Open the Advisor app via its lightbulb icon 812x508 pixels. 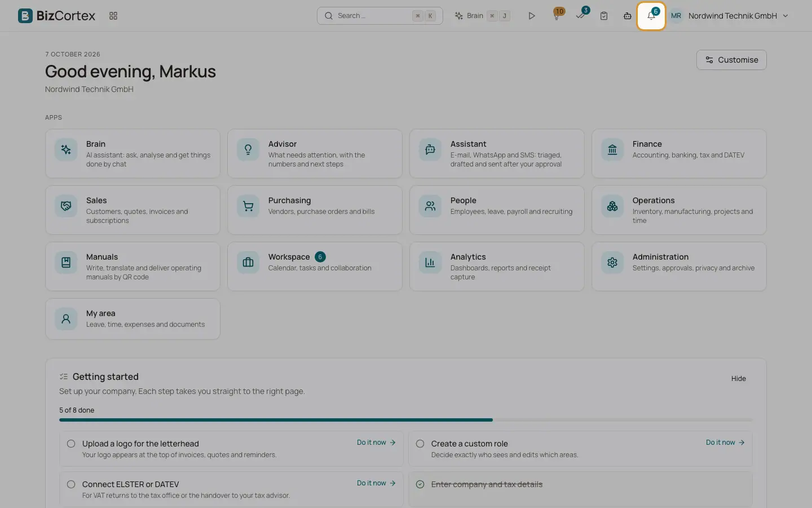point(248,150)
